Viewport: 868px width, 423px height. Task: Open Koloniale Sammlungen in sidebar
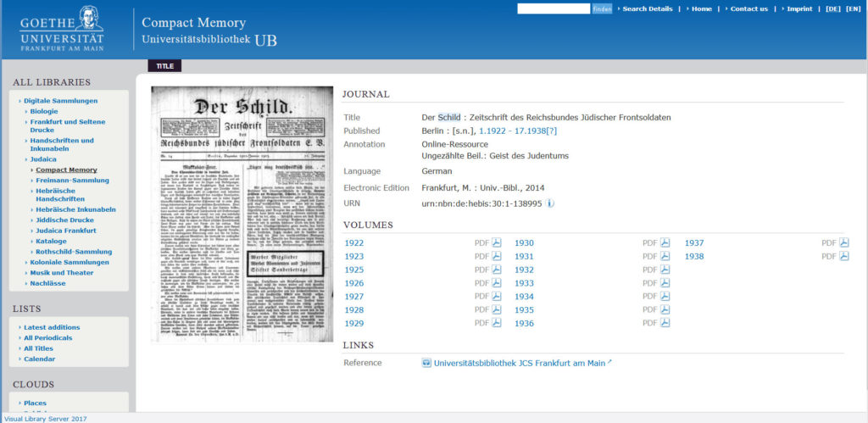point(70,263)
